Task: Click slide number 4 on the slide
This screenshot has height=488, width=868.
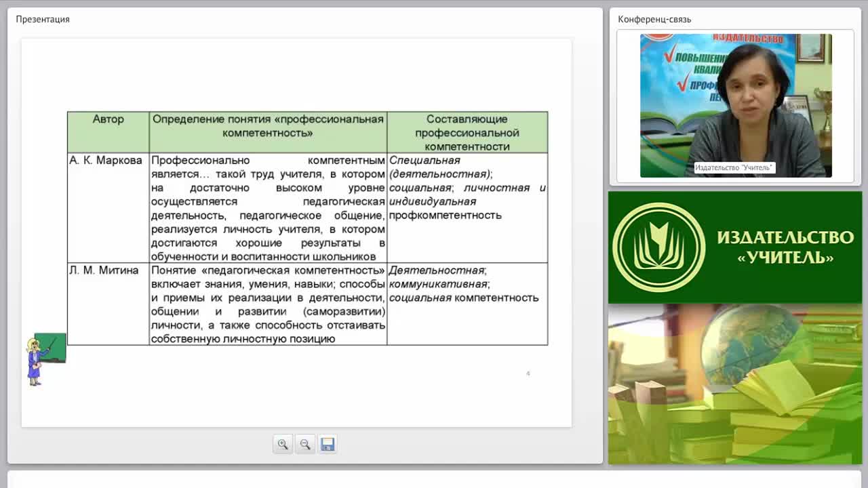Action: (x=528, y=373)
